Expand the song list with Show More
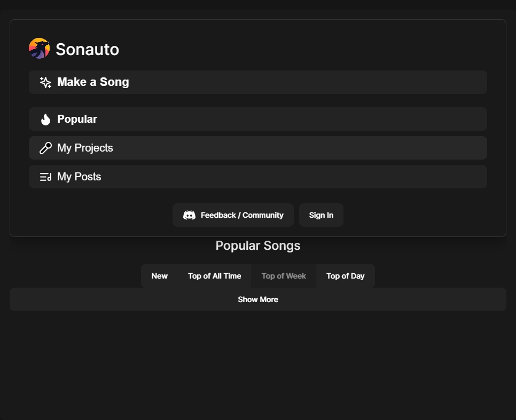 pyautogui.click(x=258, y=299)
